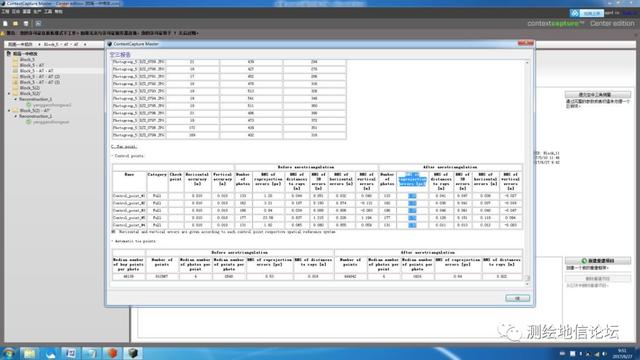Image resolution: width=640 pixels, height=360 pixels.
Task: Select Block_5(2) - AT tree item
Action: tap(34, 111)
